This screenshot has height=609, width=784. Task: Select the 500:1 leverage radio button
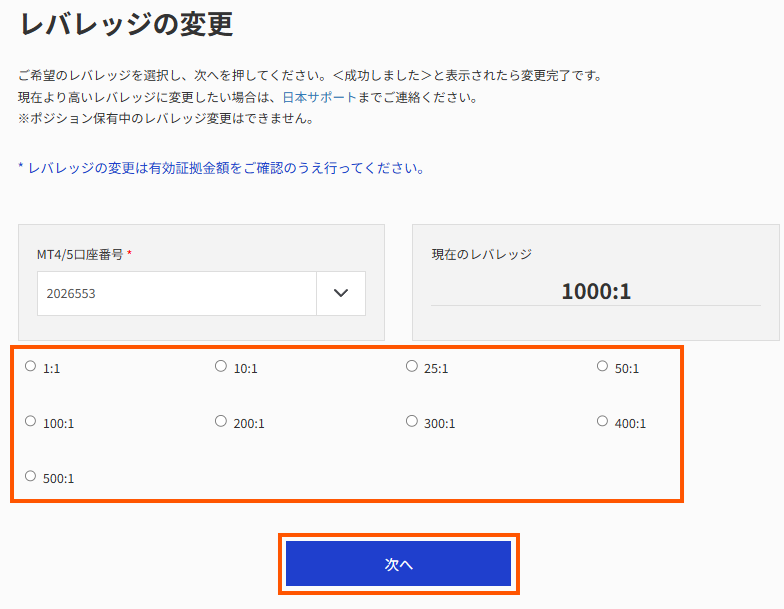pyautogui.click(x=31, y=476)
